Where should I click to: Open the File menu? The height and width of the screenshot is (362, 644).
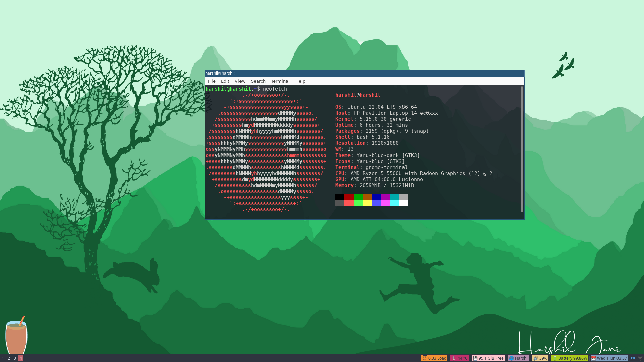pyautogui.click(x=212, y=81)
